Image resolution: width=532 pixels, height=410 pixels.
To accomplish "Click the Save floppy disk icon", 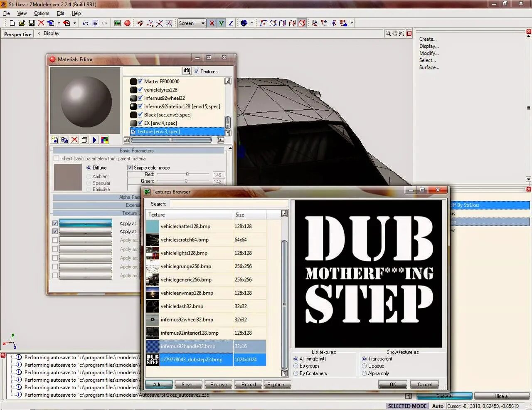I will 31,23.
